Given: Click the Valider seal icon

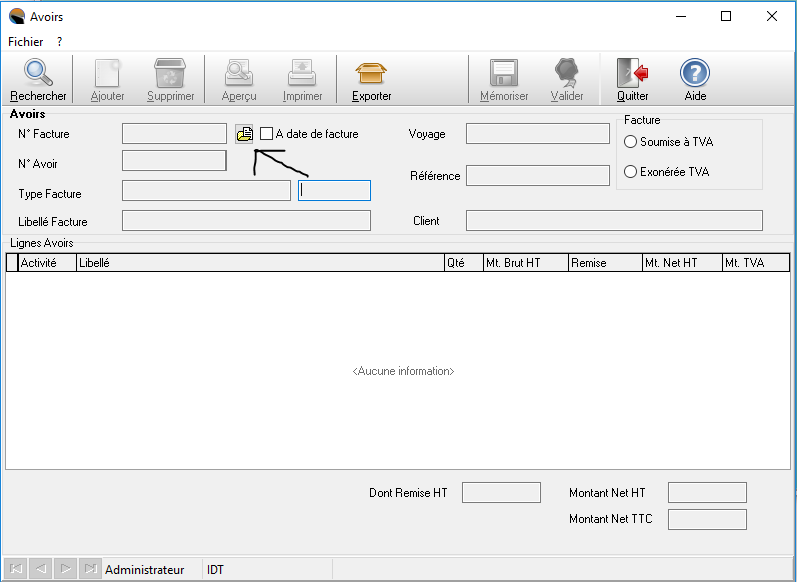Looking at the screenshot, I should click(567, 74).
